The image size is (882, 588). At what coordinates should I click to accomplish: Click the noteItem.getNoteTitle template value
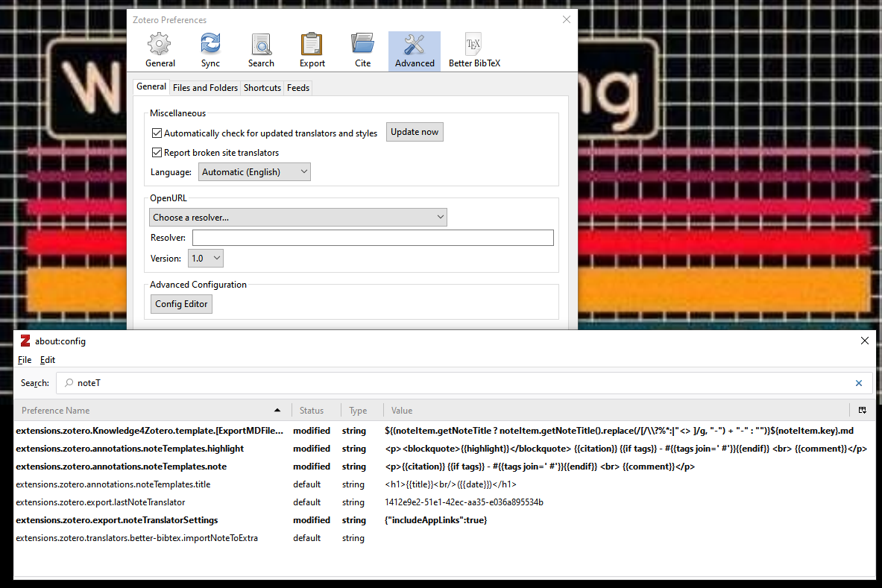pyautogui.click(x=620, y=431)
